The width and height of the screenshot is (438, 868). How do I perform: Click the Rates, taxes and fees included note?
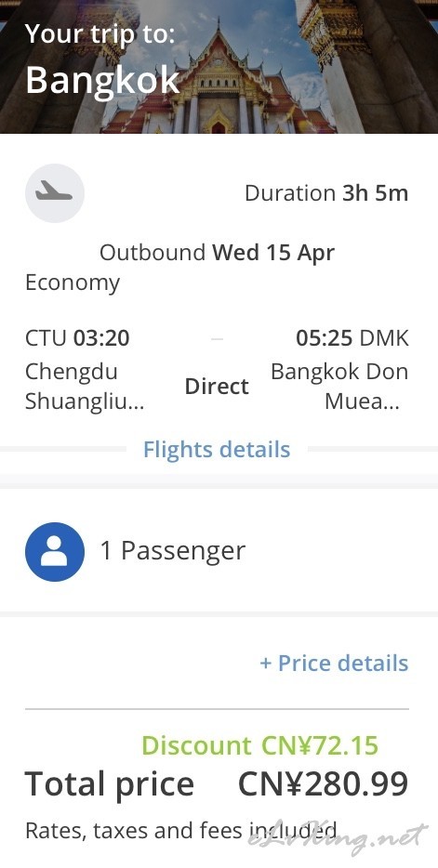[x=180, y=831]
